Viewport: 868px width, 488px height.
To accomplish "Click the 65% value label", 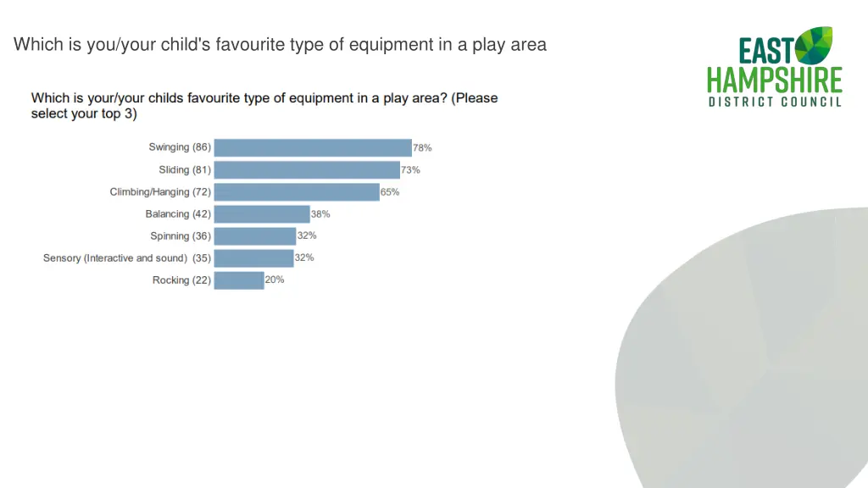I will pos(390,192).
